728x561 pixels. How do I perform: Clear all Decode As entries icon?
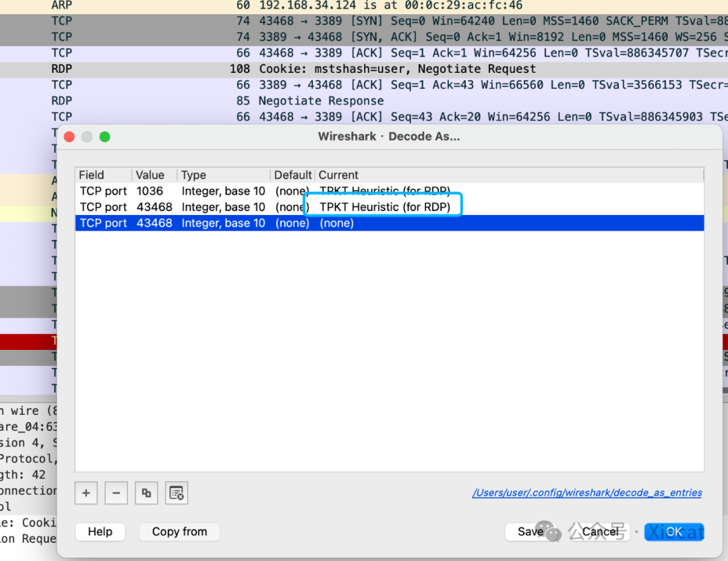(177, 493)
